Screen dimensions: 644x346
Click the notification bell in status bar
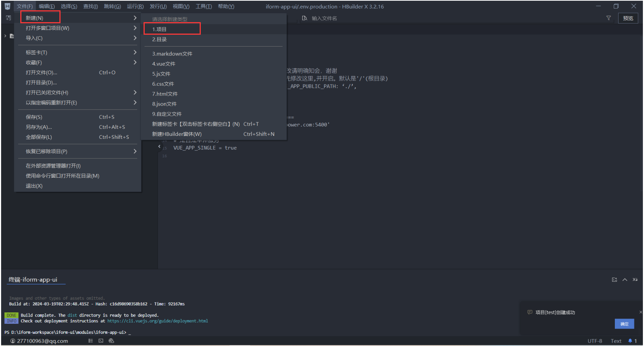click(630, 341)
